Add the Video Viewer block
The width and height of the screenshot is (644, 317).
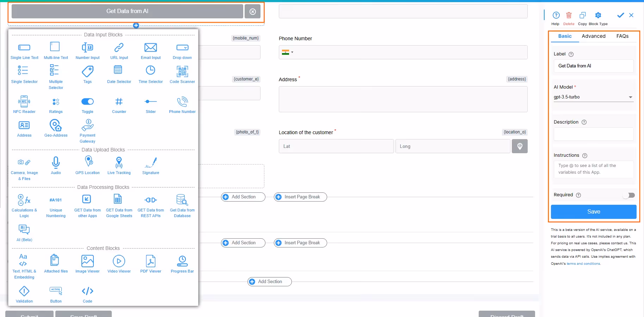pyautogui.click(x=119, y=264)
